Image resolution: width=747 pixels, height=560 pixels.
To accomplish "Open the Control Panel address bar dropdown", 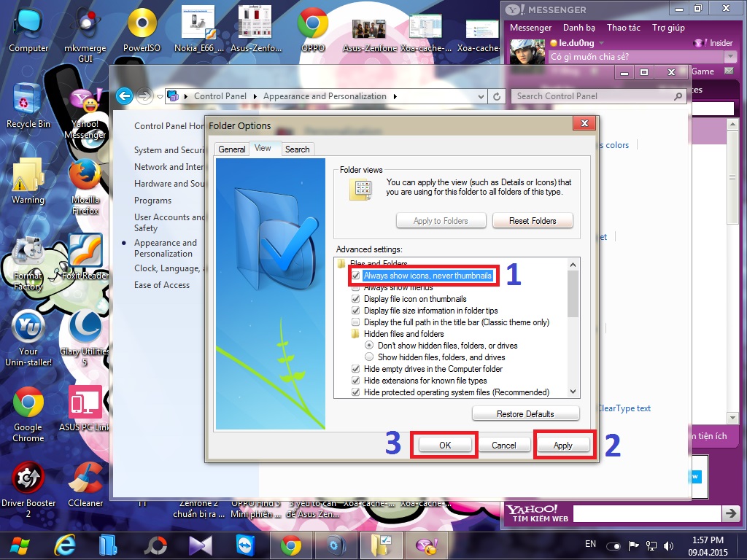I will pos(479,96).
